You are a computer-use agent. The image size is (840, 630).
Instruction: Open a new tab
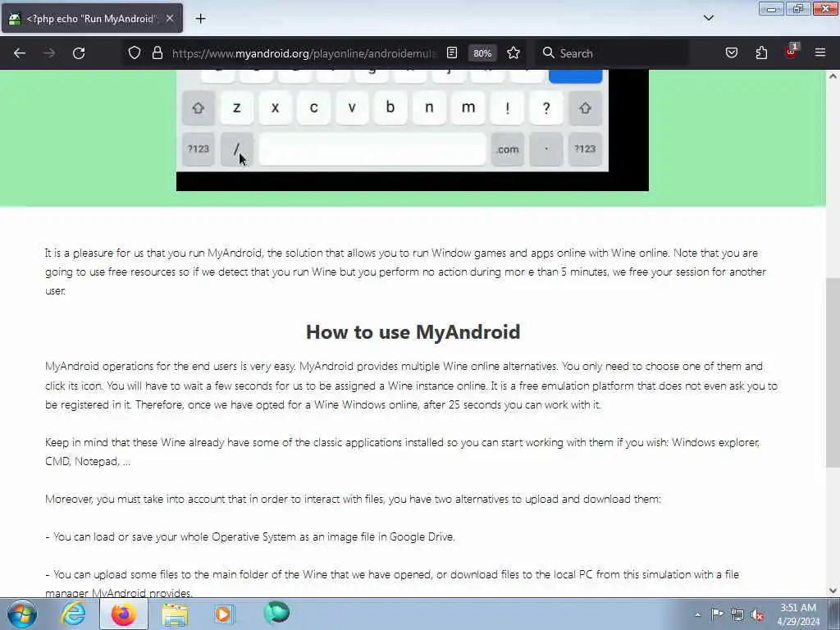click(200, 19)
